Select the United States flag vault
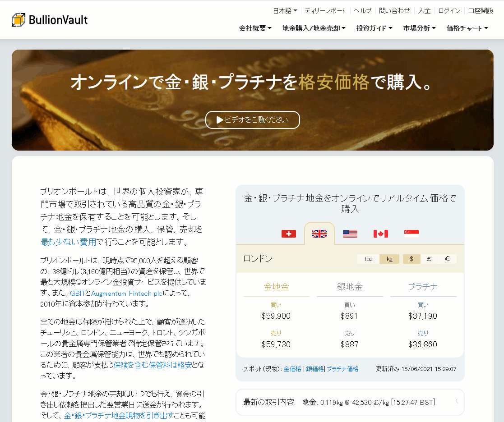Viewport: 504px width, 422px height. tap(350, 234)
